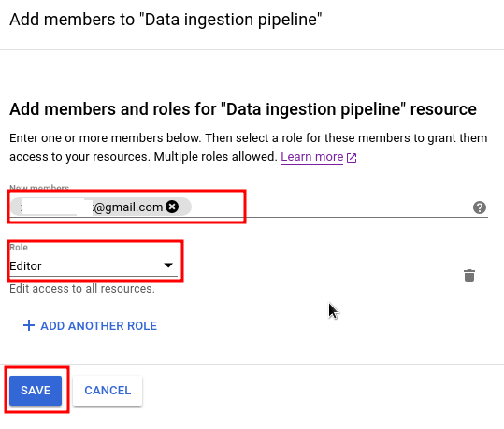Click the 'Multiple roles allowed' text
This screenshot has width=504, height=429.
coord(215,157)
